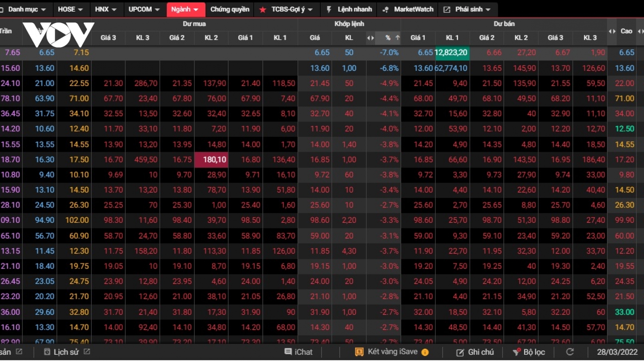This screenshot has width=644, height=362.
Task: Click the green 12.50 high price cell
Action: coord(624,129)
